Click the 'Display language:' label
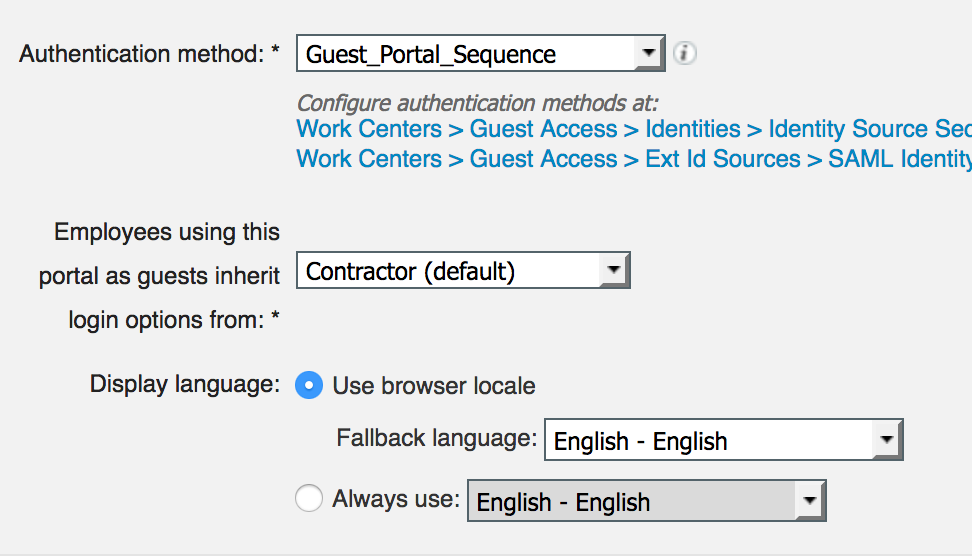This screenshot has height=560, width=972. 185,384
